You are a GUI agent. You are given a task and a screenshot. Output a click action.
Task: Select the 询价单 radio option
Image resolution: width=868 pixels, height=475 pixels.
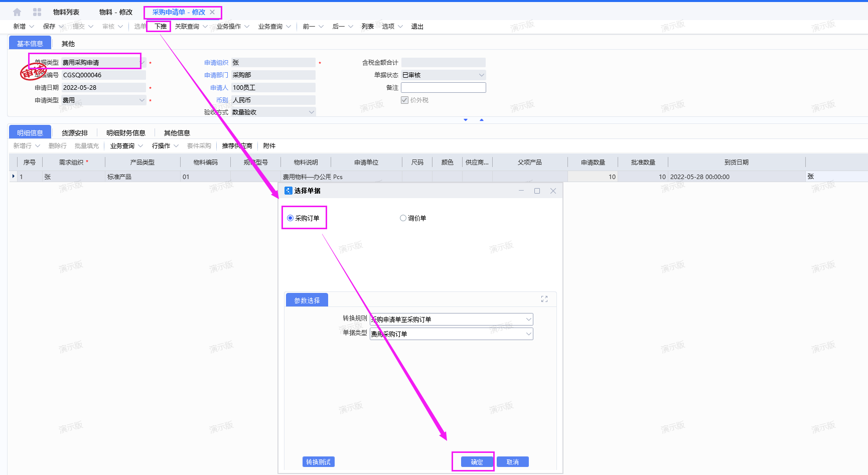[x=403, y=218]
